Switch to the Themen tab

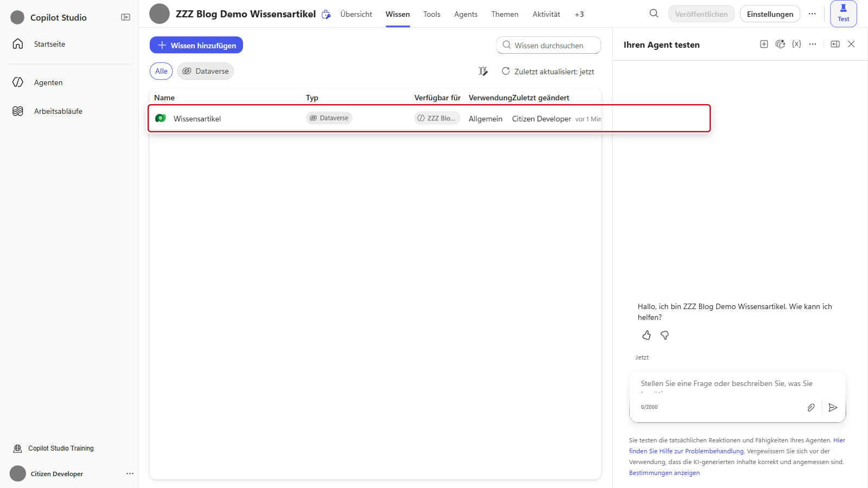(x=505, y=14)
